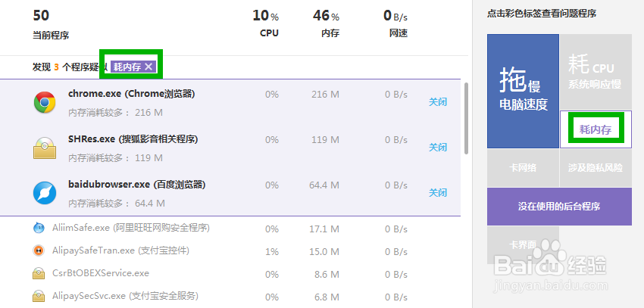Viewport: 644px width, 308px height.
Task: Click the text 内存消耗较多： 119 M
Action: click(115, 157)
